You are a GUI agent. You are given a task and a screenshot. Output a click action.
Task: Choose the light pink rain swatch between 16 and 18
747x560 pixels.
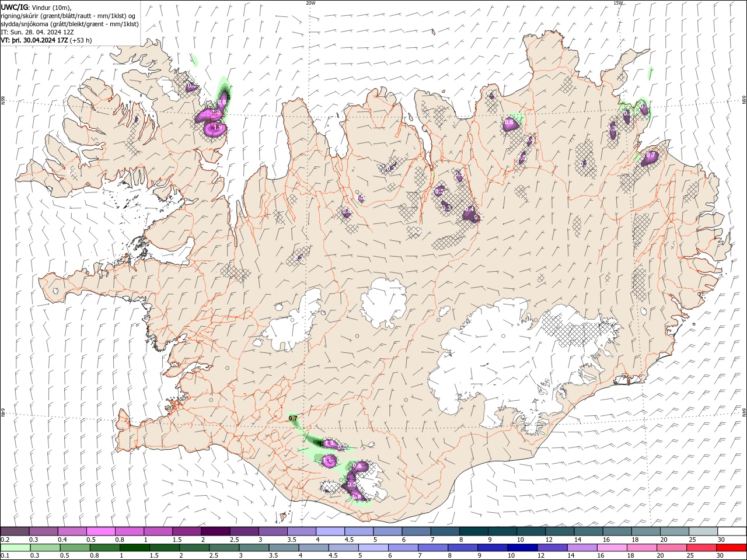point(612,547)
